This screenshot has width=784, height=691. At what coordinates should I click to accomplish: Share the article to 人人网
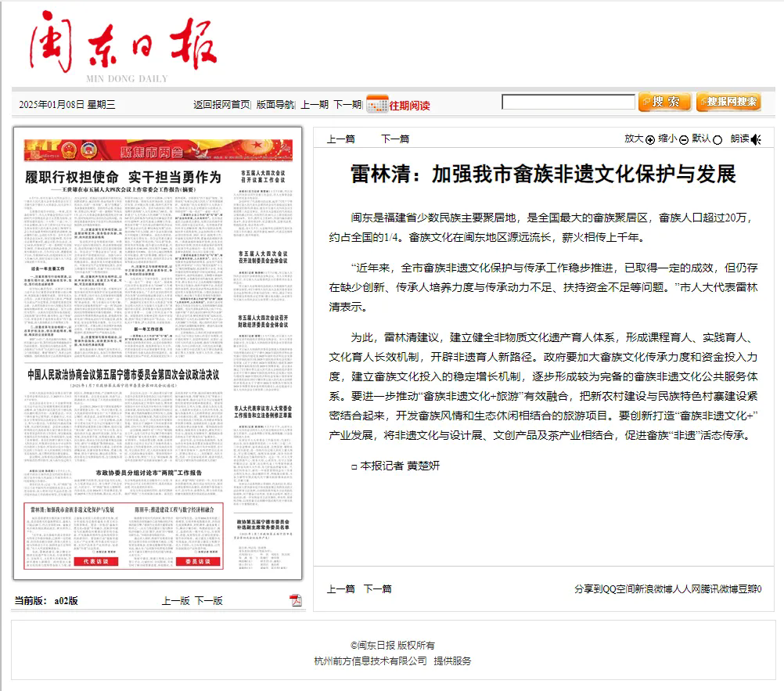(x=686, y=589)
